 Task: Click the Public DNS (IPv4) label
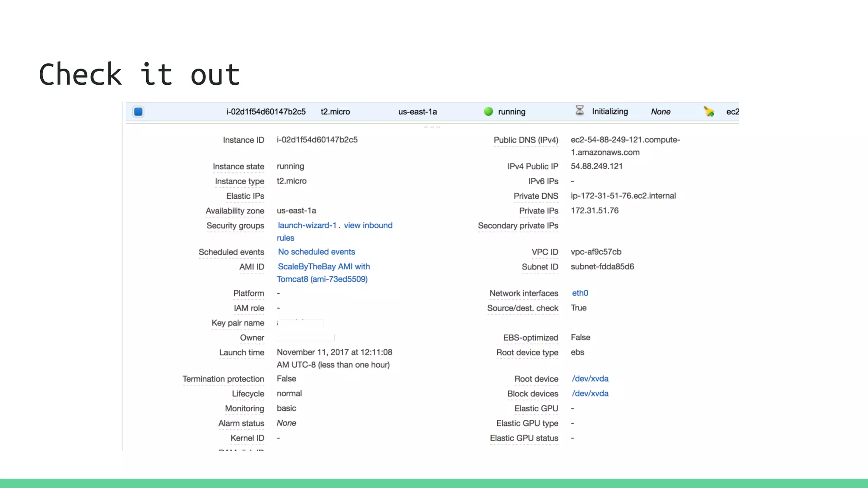click(x=526, y=140)
